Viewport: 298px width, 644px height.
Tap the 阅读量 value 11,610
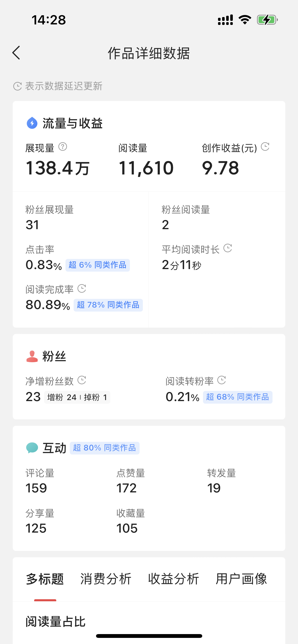click(146, 168)
